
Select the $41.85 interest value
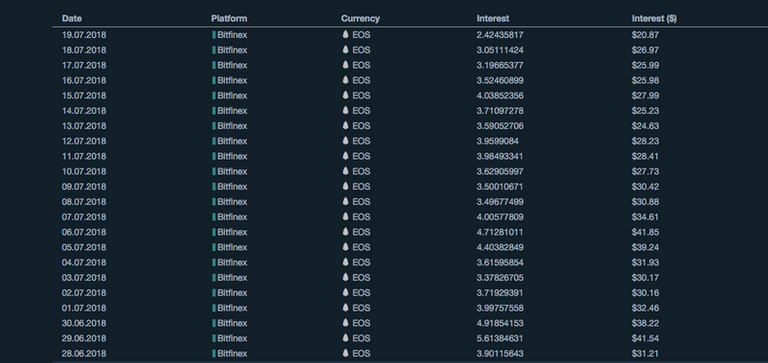pos(645,232)
